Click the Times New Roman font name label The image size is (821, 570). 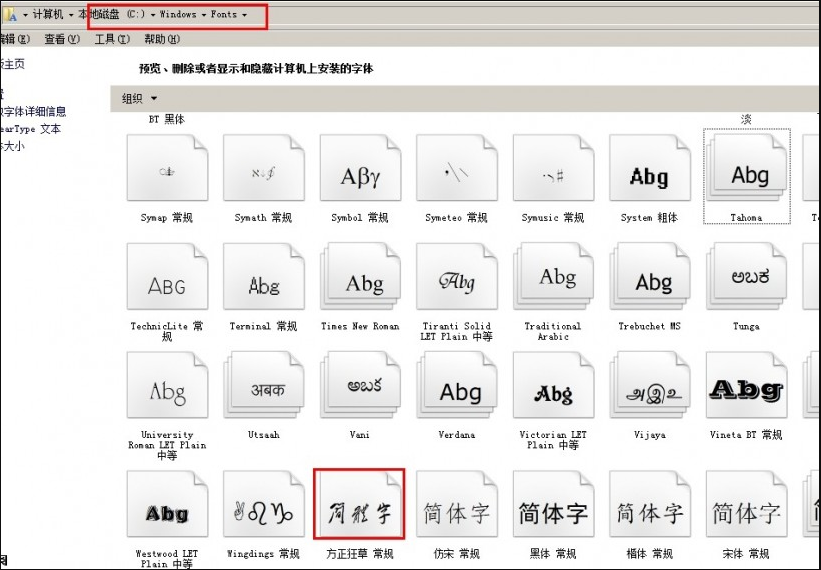[360, 326]
